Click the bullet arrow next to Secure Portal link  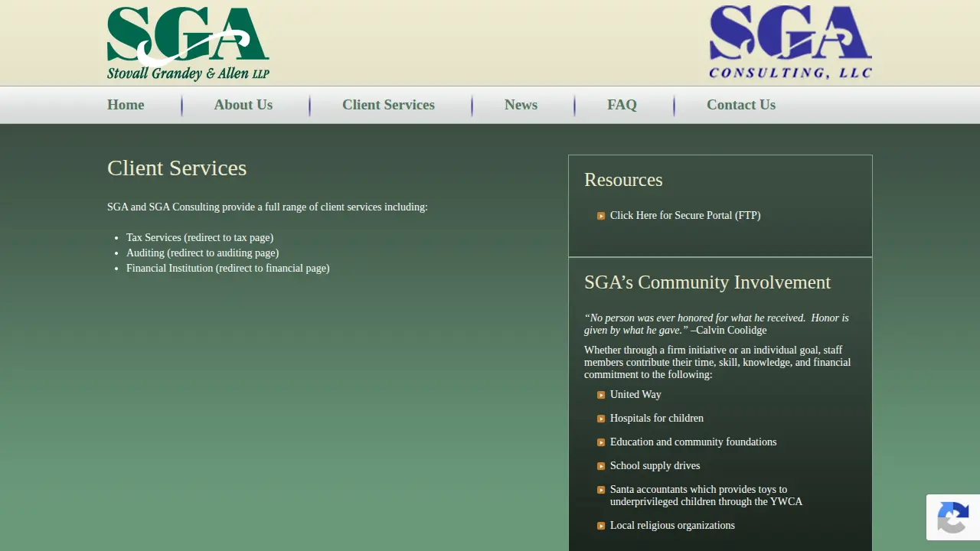601,216
